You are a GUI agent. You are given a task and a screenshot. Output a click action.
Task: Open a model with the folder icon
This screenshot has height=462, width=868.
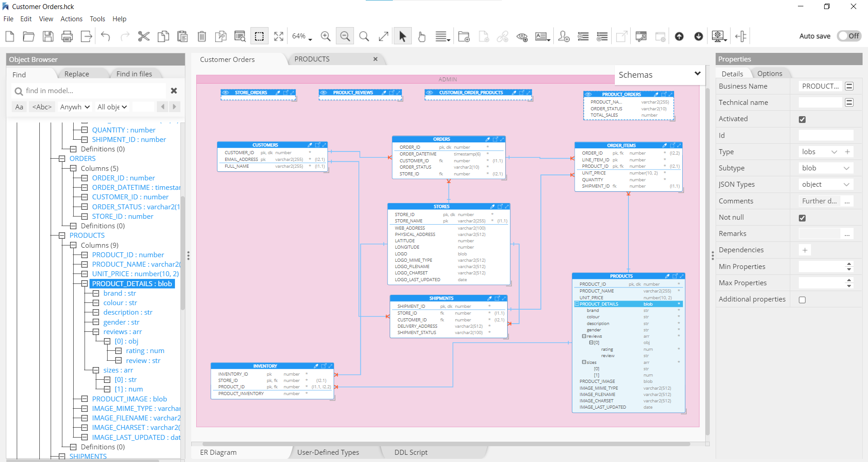28,36
